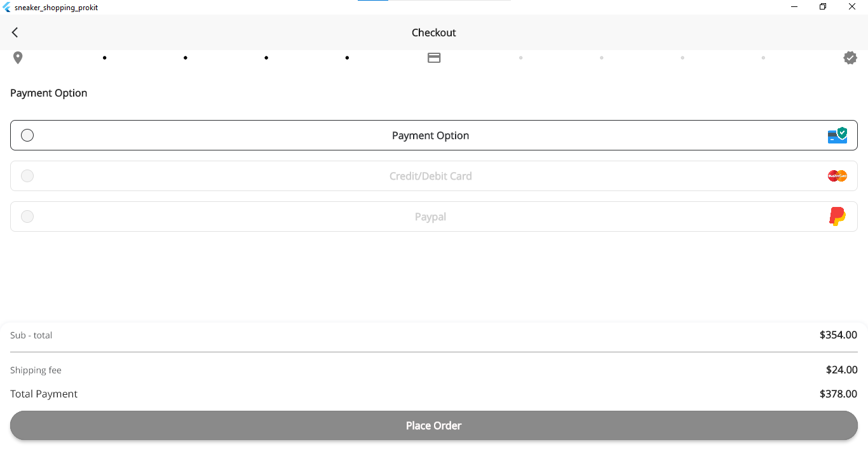Click the location pin step icon
This screenshot has height=459, width=868.
coord(17,57)
